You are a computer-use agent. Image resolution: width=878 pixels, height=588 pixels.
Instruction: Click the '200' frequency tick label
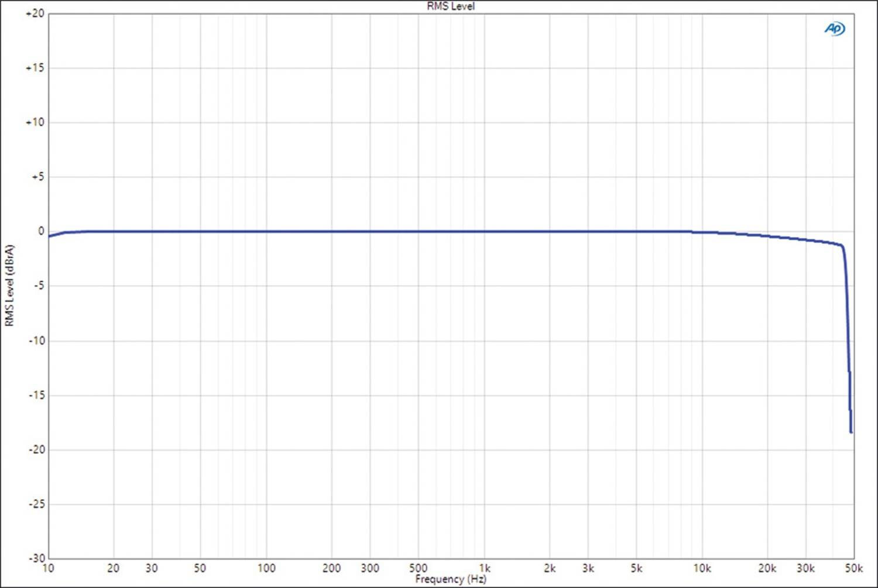tap(331, 568)
